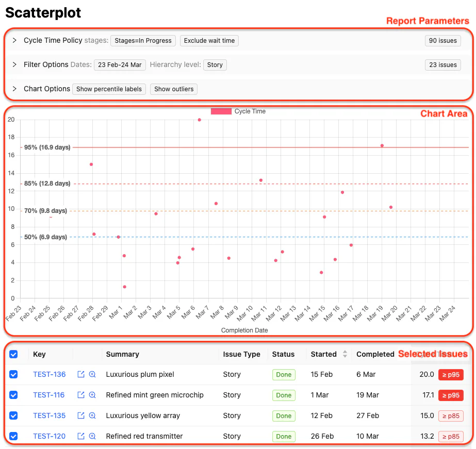Expand the Filter Options section
Viewport: 476px width, 449px height.
click(x=14, y=64)
